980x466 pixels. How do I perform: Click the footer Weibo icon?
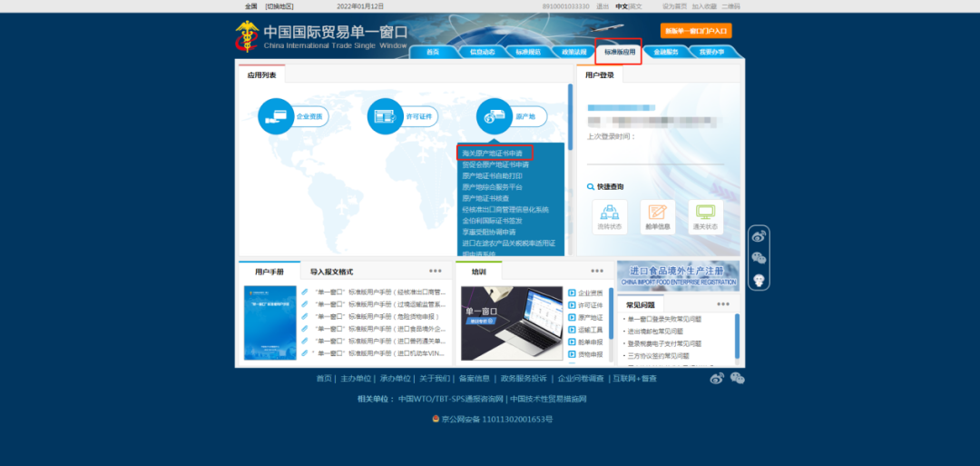(717, 378)
